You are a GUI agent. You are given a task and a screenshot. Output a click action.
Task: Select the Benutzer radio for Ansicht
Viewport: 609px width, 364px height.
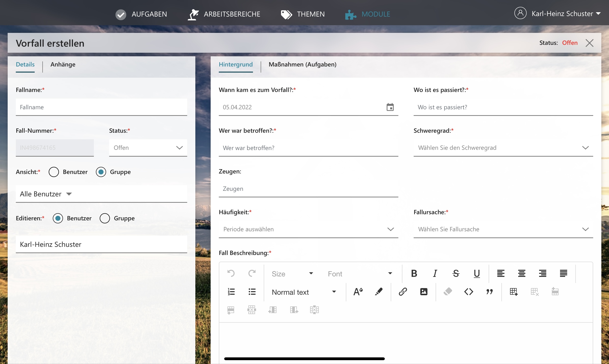tap(54, 172)
